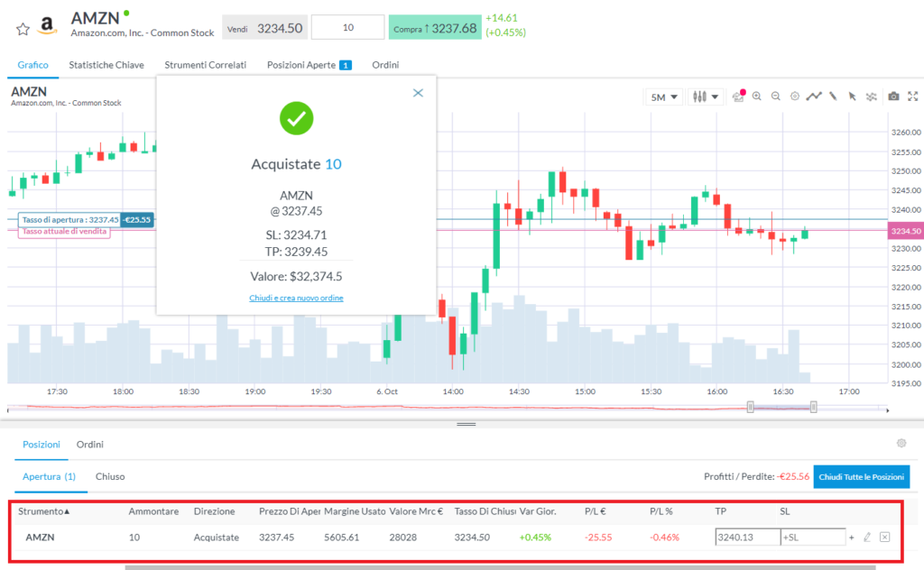Image resolution: width=924 pixels, height=570 pixels.
Task: Click the 5605.61 margin used cell
Action: click(342, 537)
